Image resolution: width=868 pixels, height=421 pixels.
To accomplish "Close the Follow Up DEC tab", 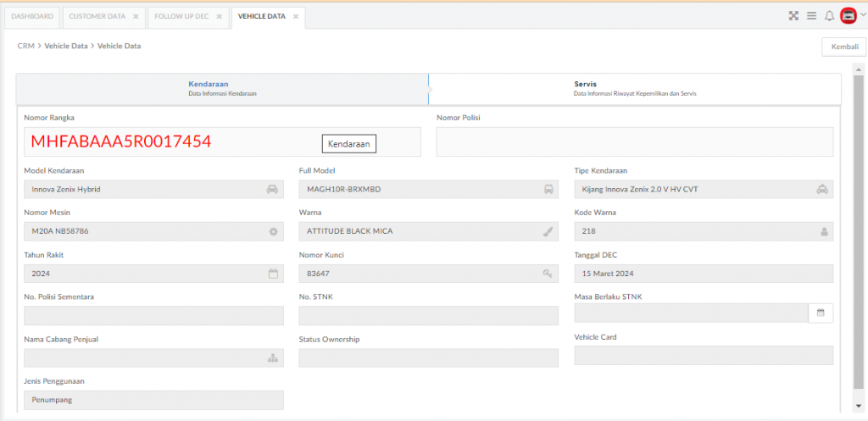I will pos(219,17).
